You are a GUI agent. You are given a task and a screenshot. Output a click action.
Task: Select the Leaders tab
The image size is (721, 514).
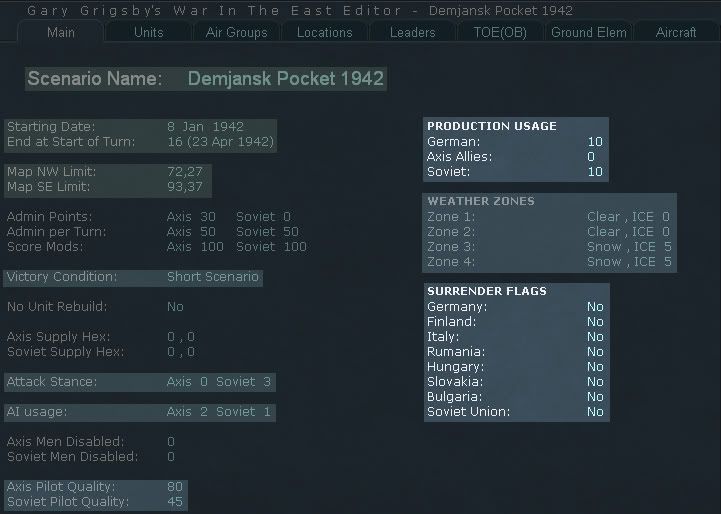point(412,32)
